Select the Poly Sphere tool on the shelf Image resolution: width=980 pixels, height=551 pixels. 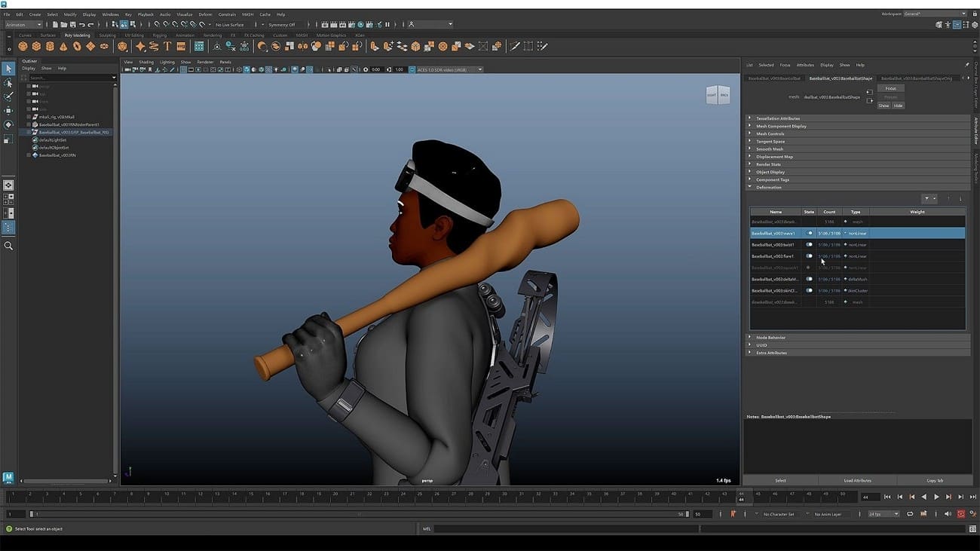(22, 47)
